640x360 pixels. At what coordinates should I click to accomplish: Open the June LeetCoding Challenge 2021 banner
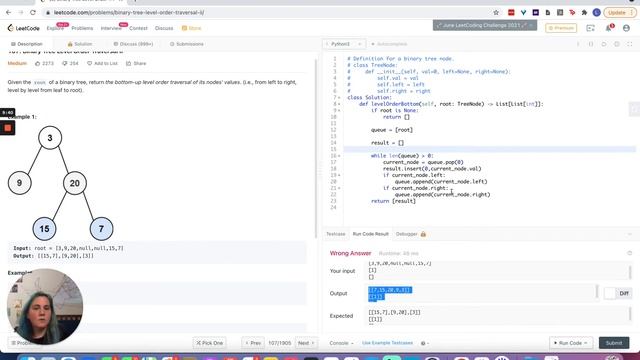[x=484, y=25]
